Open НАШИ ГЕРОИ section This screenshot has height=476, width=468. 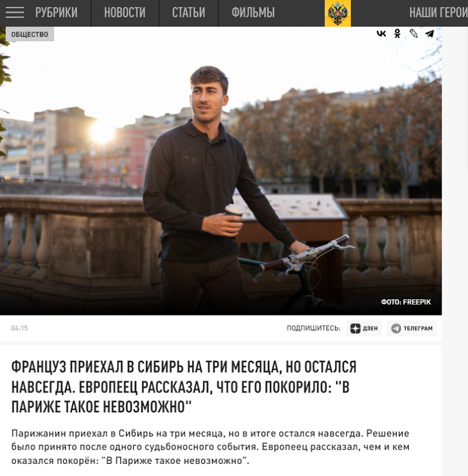point(438,13)
